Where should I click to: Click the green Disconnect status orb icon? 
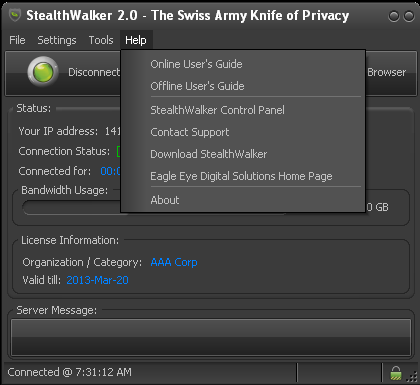tap(43, 71)
